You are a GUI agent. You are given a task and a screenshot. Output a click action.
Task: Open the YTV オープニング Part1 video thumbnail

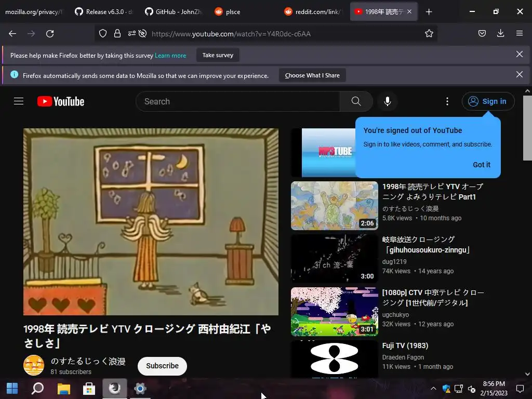click(x=334, y=206)
